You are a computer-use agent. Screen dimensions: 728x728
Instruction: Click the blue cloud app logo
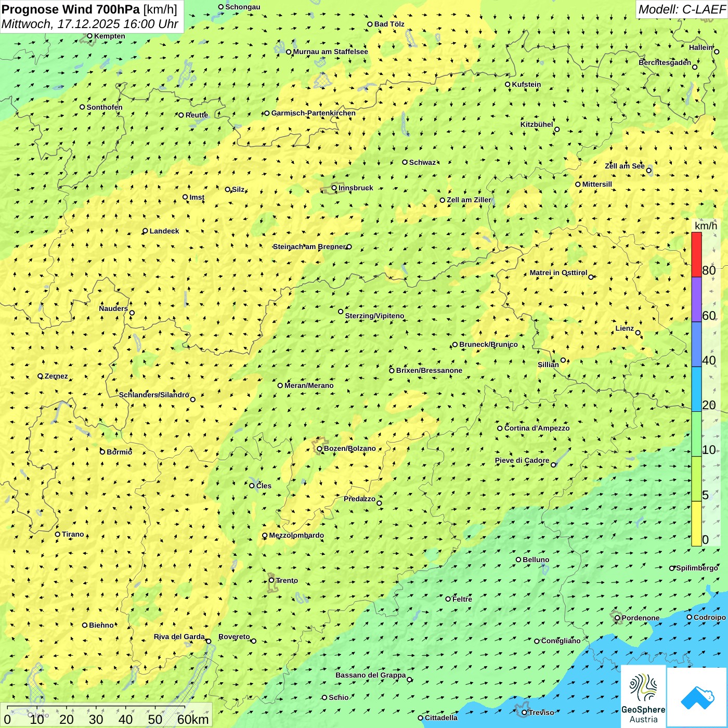pyautogui.click(x=697, y=697)
